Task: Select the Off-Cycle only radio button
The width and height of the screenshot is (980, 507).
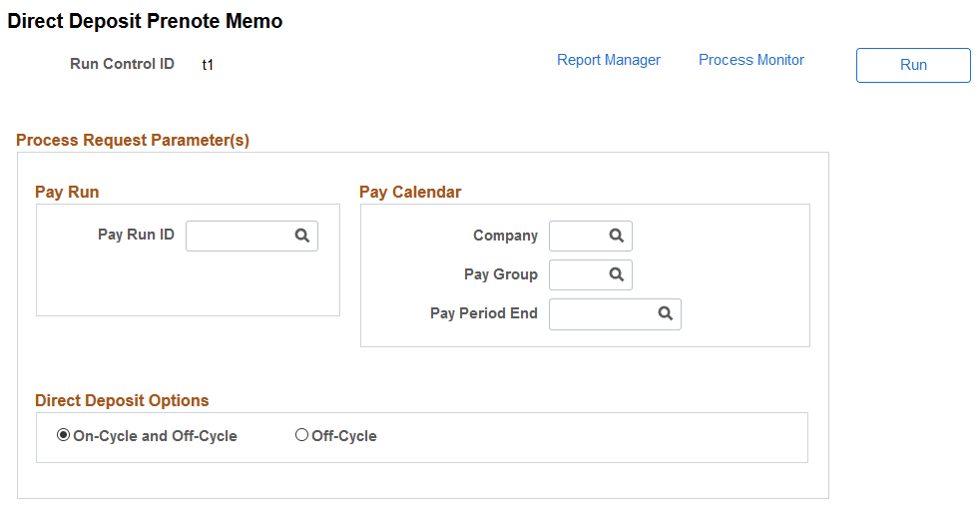Action: (302, 435)
